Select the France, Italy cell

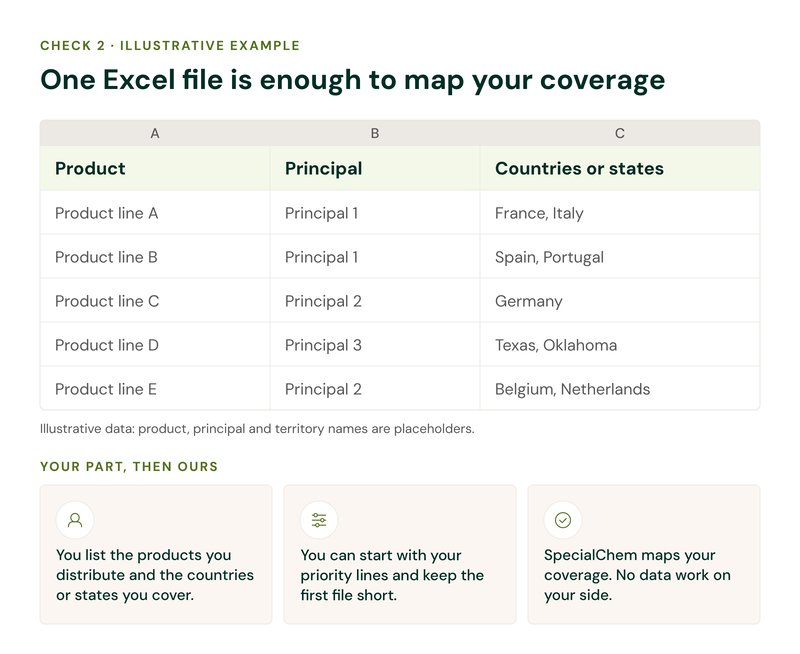(x=619, y=213)
